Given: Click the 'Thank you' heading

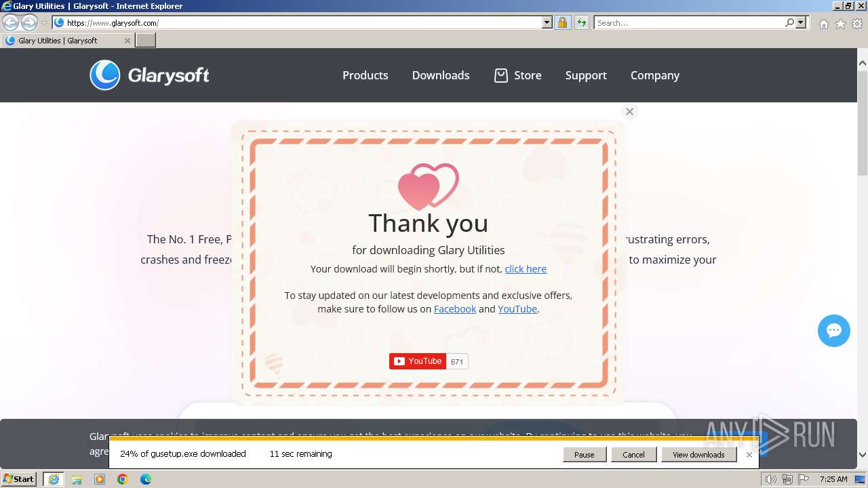Looking at the screenshot, I should pyautogui.click(x=428, y=223).
